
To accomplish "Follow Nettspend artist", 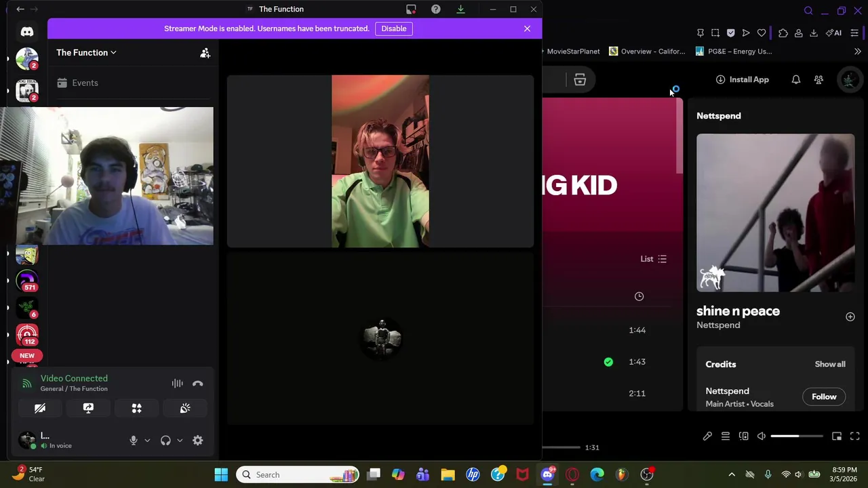I will click(824, 396).
